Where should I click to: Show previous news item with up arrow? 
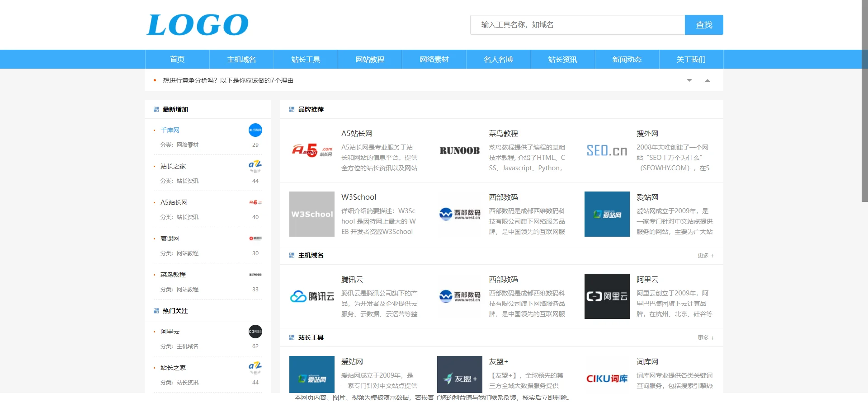coord(708,80)
